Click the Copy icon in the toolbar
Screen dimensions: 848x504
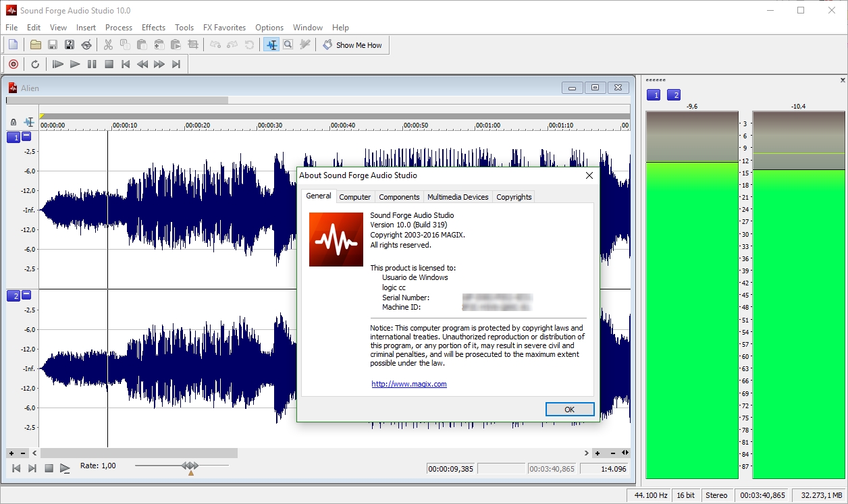[125, 45]
